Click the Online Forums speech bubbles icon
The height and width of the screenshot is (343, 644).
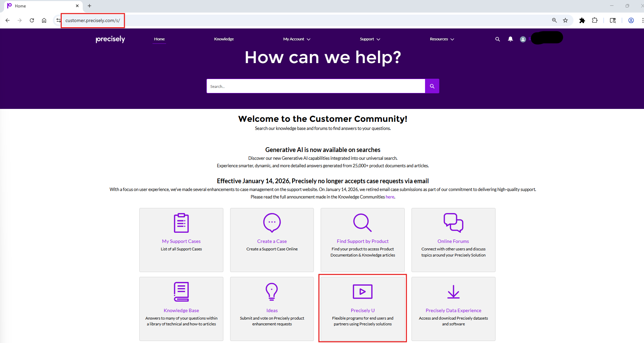[454, 223]
